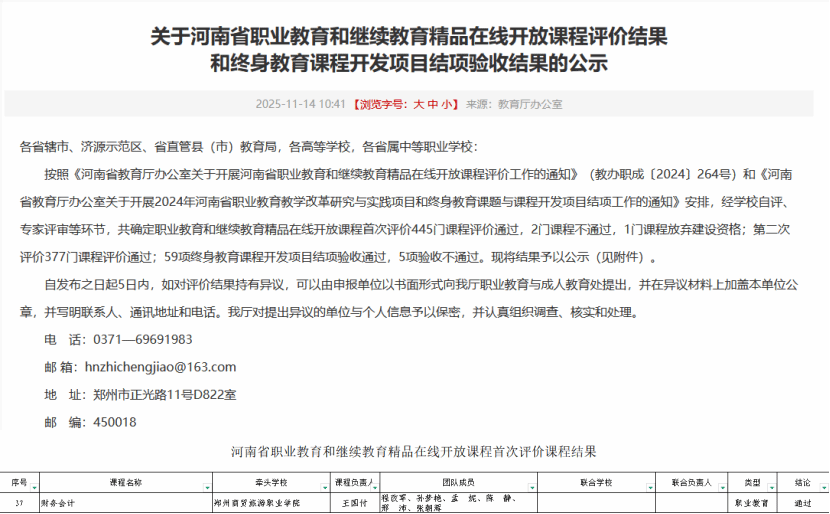
Task: Click the email address hnzhichengjiao@163.com
Action: 161,367
